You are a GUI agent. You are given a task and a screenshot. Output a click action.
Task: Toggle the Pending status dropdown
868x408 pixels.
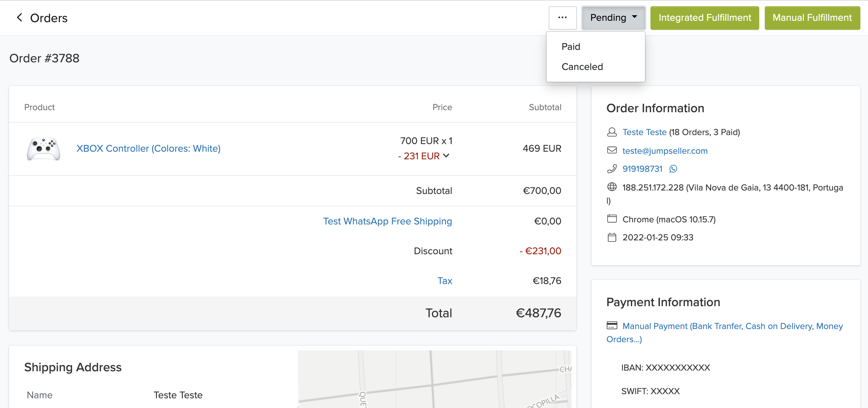tap(613, 18)
